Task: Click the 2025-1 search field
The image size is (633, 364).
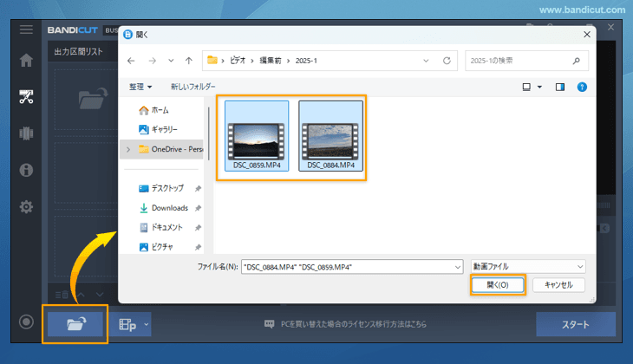Action: coord(526,61)
